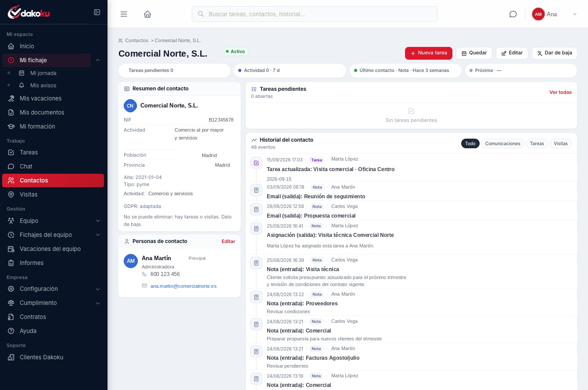Click the Dar de baja button

pos(555,53)
